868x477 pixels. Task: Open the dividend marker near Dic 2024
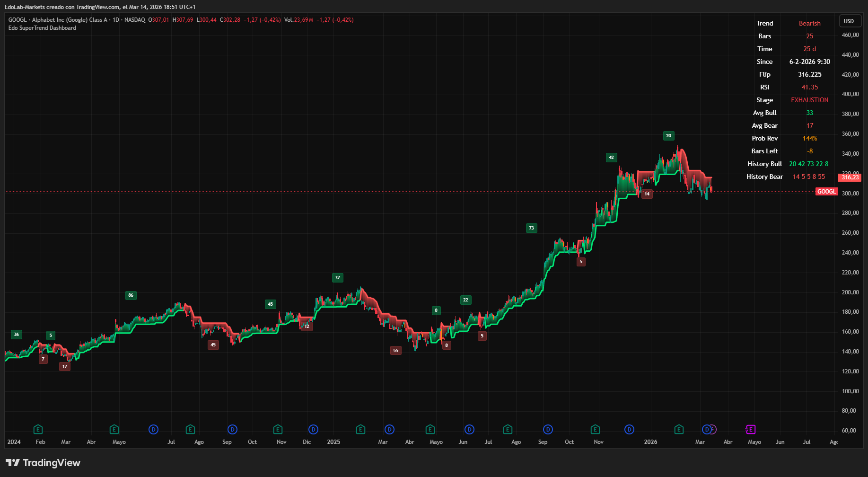pos(313,430)
